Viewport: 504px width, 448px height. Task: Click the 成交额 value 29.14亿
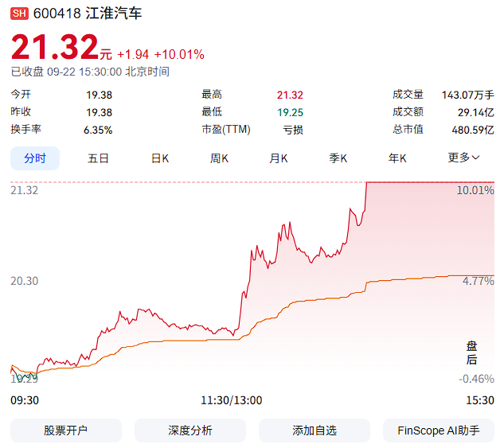click(x=476, y=112)
